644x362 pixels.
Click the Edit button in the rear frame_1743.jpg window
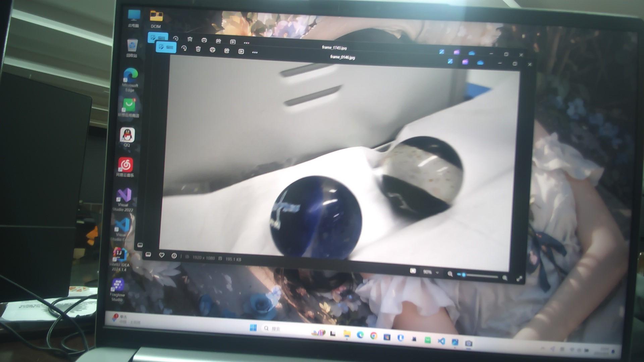pyautogui.click(x=158, y=37)
